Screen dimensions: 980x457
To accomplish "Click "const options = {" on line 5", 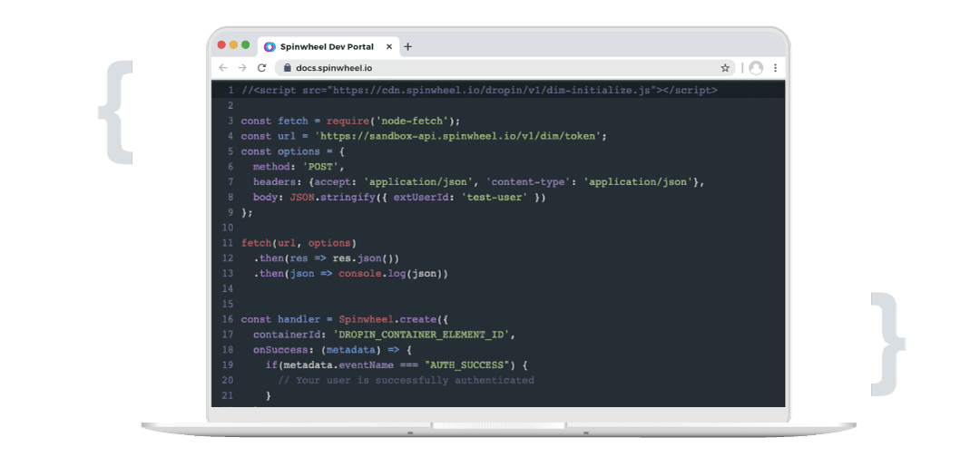I will click(x=293, y=151).
